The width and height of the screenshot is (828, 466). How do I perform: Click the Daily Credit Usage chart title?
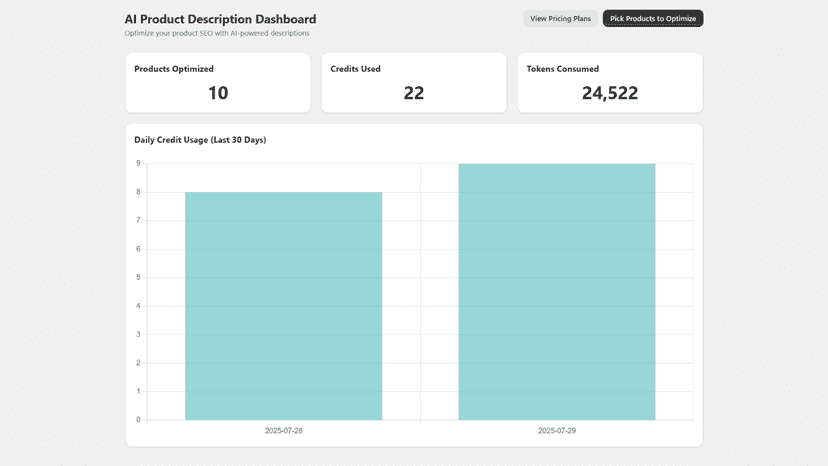click(200, 140)
